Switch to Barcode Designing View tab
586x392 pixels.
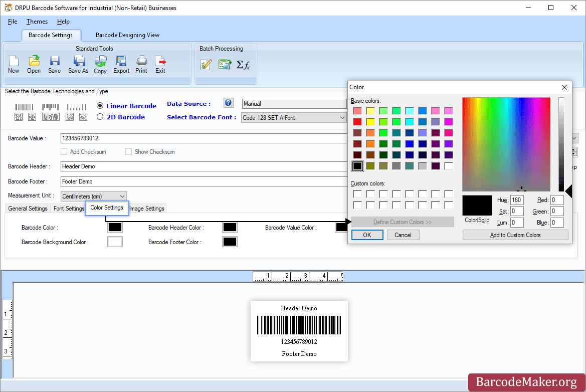(127, 35)
